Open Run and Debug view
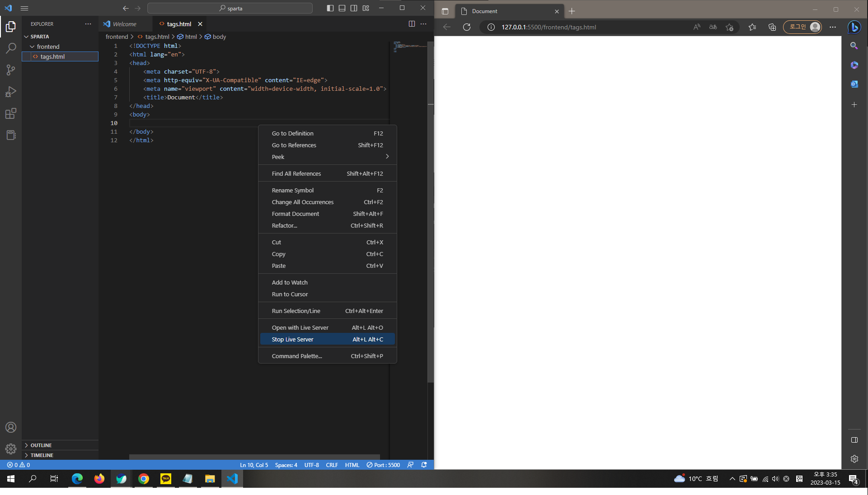868x495 pixels. pyautogui.click(x=11, y=92)
